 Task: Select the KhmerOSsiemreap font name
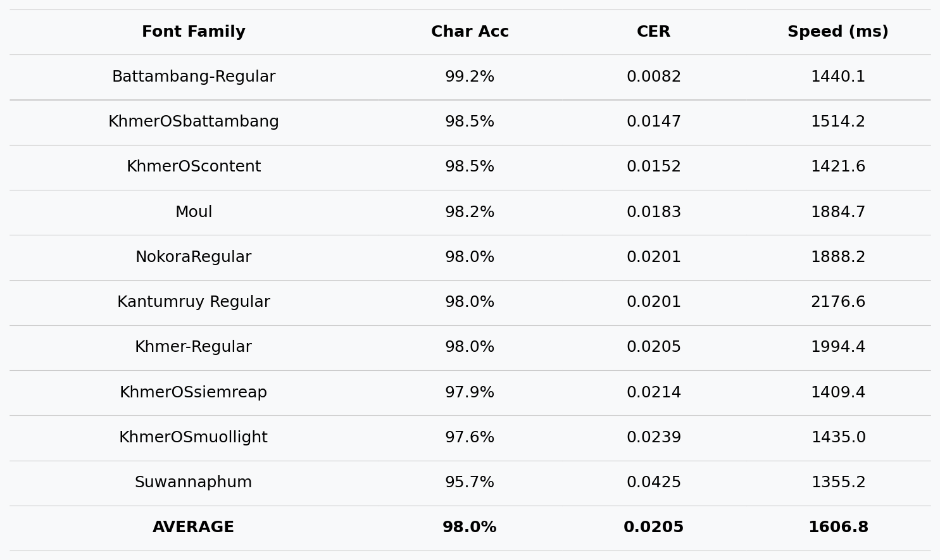pos(194,393)
